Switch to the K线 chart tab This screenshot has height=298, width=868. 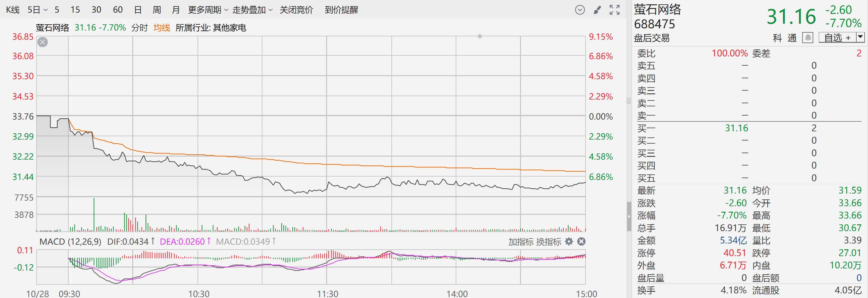tap(13, 10)
